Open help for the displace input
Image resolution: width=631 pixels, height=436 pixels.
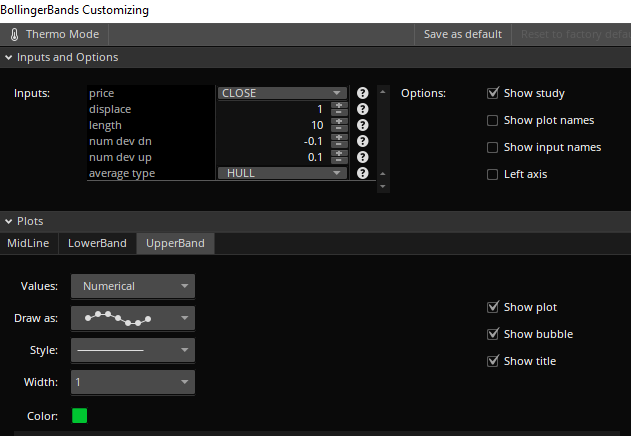[x=363, y=109]
